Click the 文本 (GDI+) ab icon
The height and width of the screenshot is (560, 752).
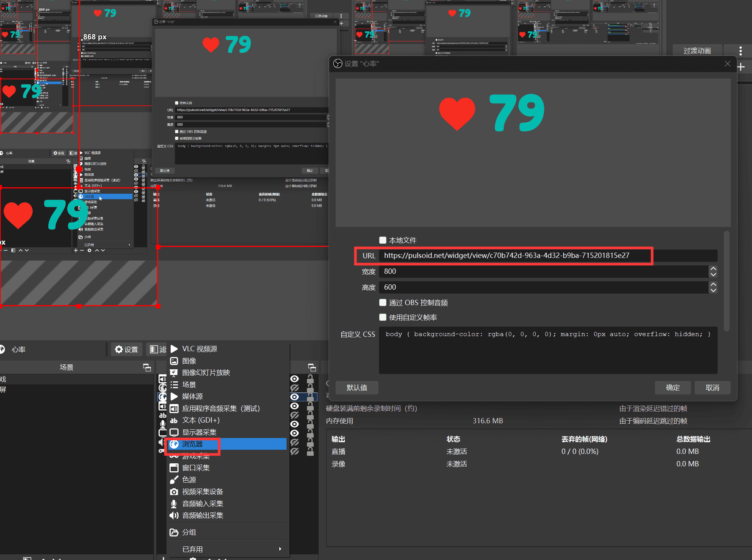174,420
